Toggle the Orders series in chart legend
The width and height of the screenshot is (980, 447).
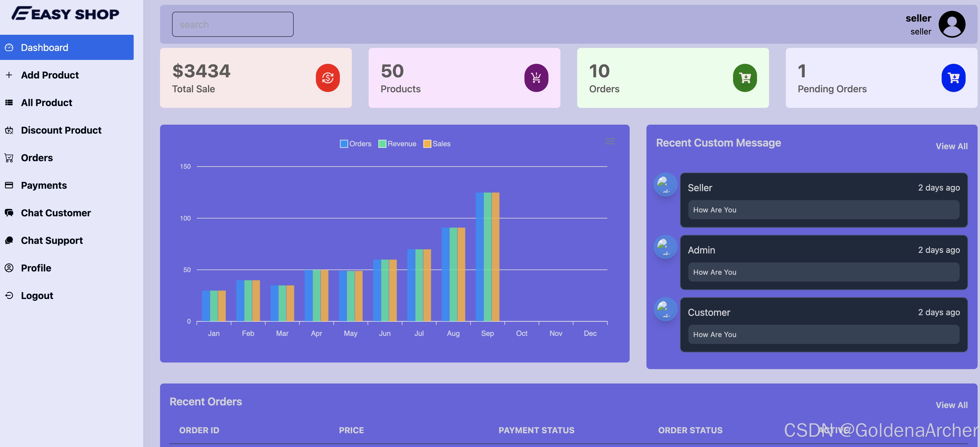pyautogui.click(x=355, y=144)
